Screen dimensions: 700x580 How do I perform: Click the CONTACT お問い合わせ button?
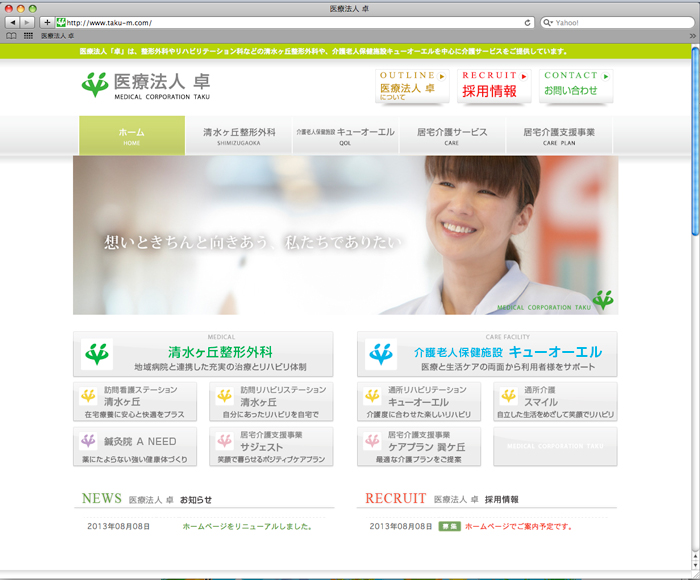click(x=574, y=85)
